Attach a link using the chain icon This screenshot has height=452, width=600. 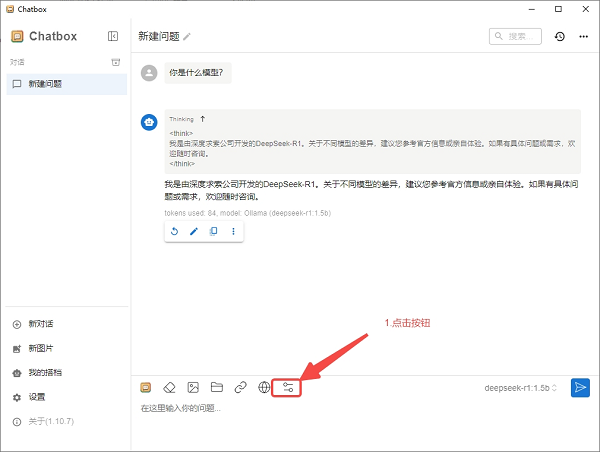pos(240,388)
